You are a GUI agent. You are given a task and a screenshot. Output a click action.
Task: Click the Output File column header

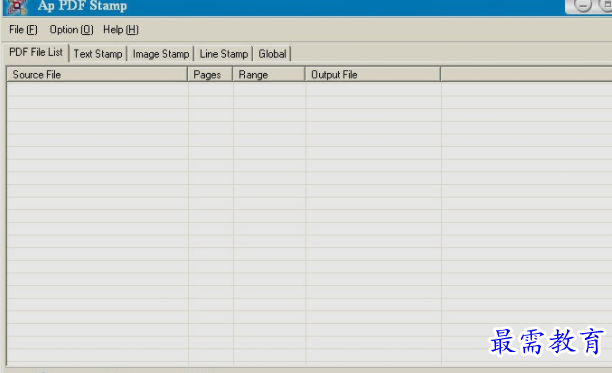pos(373,75)
